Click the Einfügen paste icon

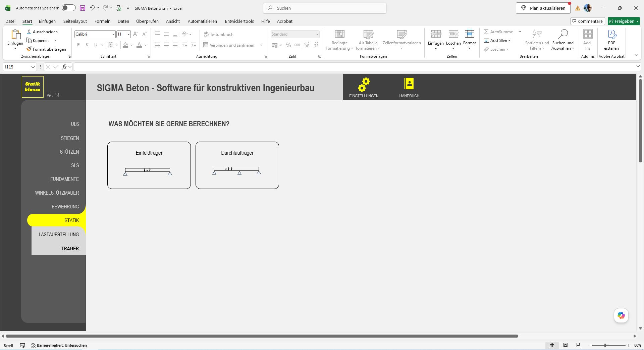pyautogui.click(x=15, y=34)
